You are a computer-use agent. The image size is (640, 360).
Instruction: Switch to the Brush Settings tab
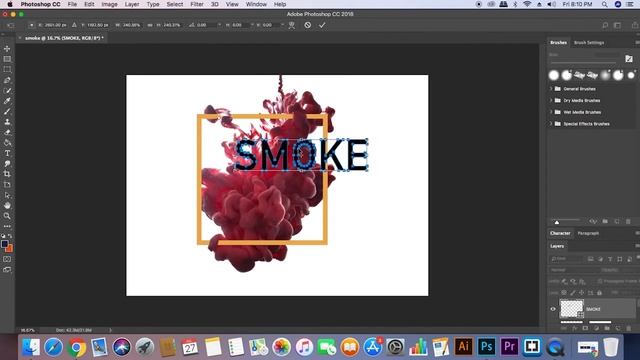(589, 42)
